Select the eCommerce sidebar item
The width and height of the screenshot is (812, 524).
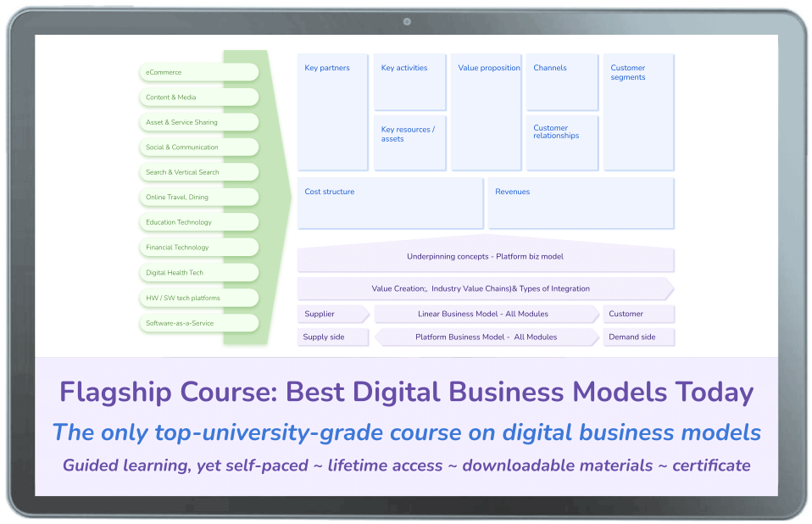tap(198, 72)
